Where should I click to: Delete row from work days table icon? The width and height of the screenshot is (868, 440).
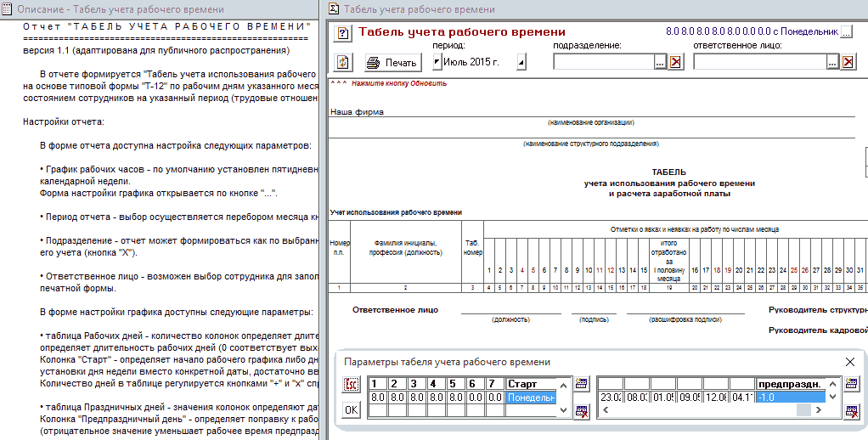[x=581, y=410]
